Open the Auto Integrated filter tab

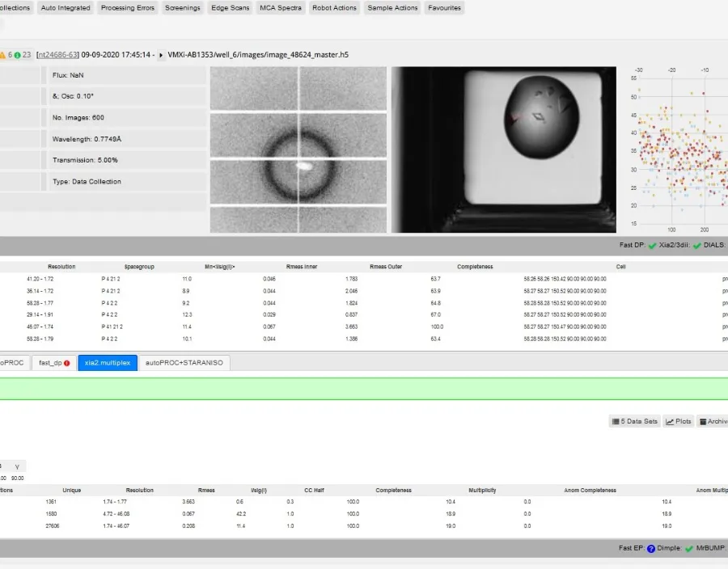[66, 8]
